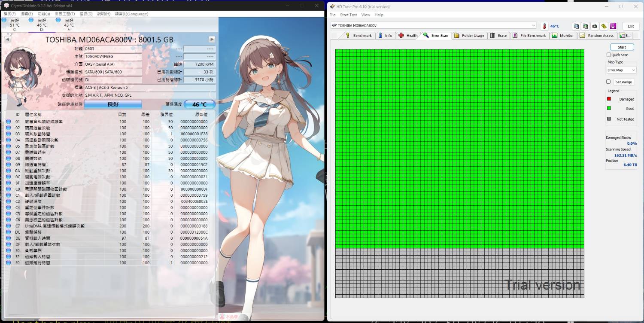Viewport: 644px width, 323px height.
Task: Click the red Damaged legend swatch
Action: (609, 99)
